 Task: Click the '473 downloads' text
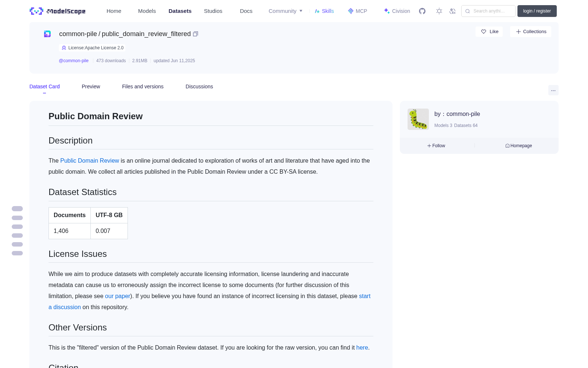[x=111, y=61]
